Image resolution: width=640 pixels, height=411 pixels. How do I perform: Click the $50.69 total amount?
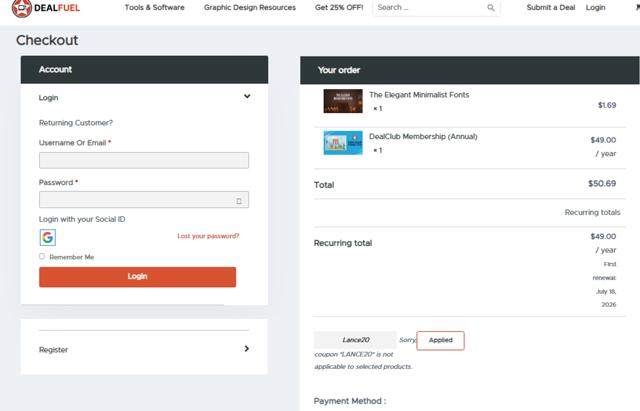coord(602,184)
